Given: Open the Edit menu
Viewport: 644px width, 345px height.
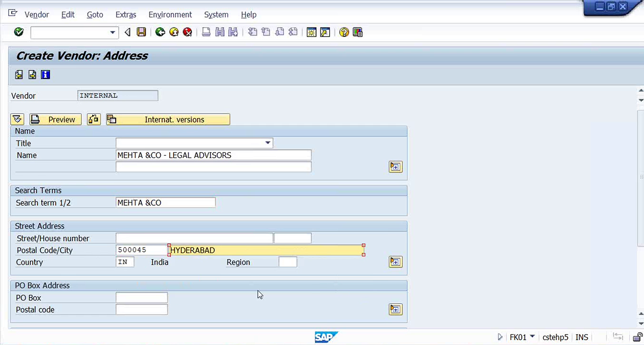Looking at the screenshot, I should click(68, 15).
